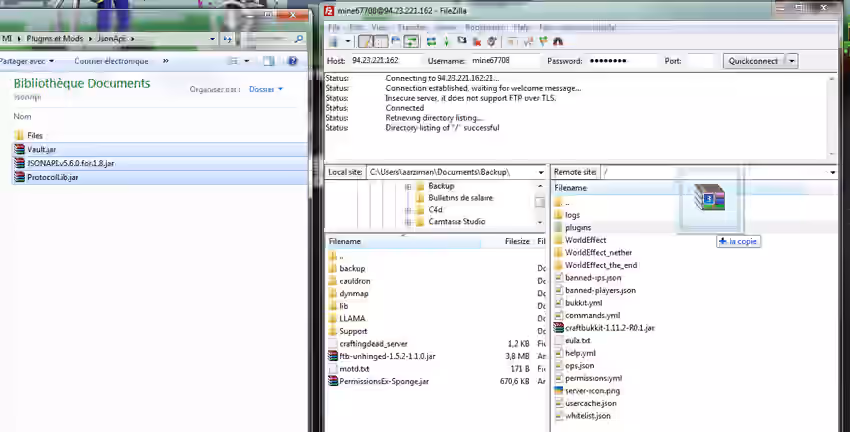Toggle the remote directory tree view
Screen dimensions: 850x432
tap(396, 42)
